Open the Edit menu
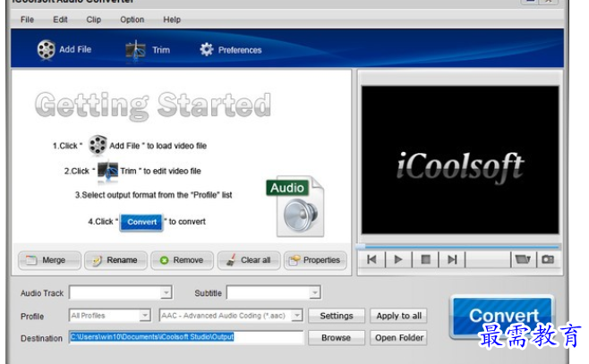 point(60,20)
